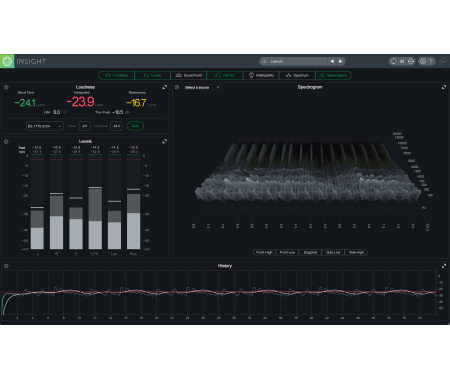The width and height of the screenshot is (450, 380).
Task: Click the History loudness graph
Action: [219, 292]
